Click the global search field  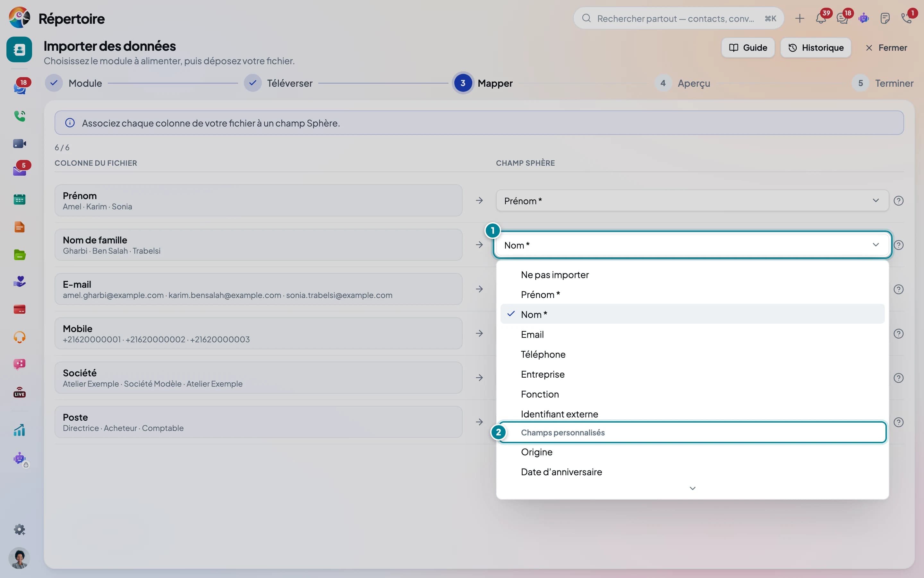tap(679, 18)
